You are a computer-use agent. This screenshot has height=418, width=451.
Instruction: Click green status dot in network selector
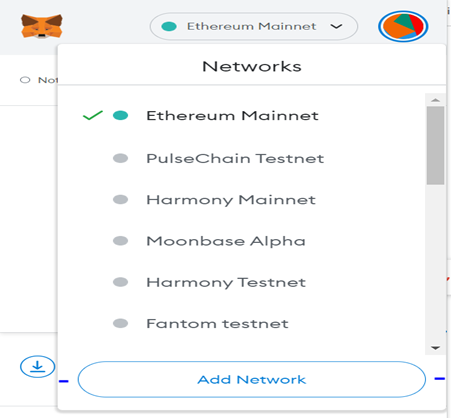coord(169,26)
